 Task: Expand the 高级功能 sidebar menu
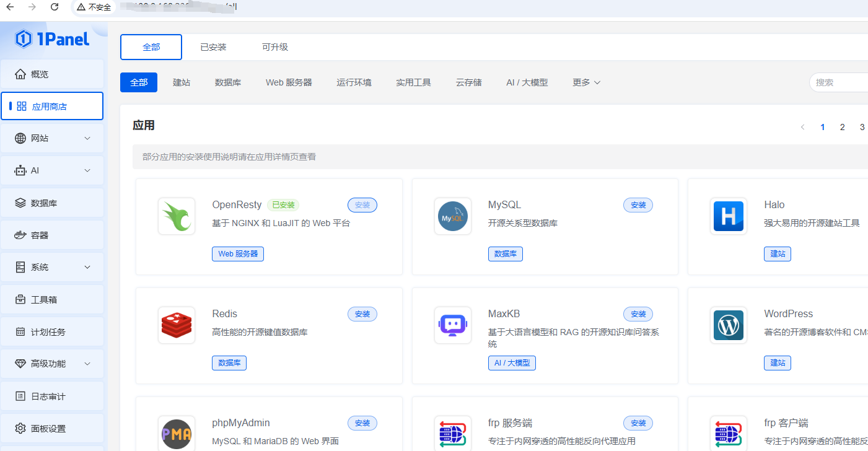point(52,364)
